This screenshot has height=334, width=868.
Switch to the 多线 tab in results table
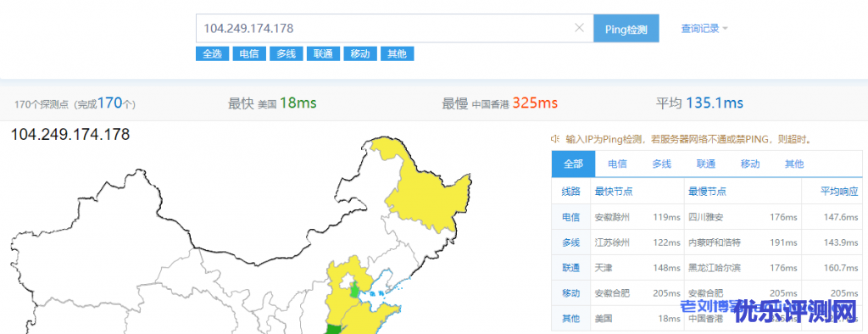pos(661,164)
